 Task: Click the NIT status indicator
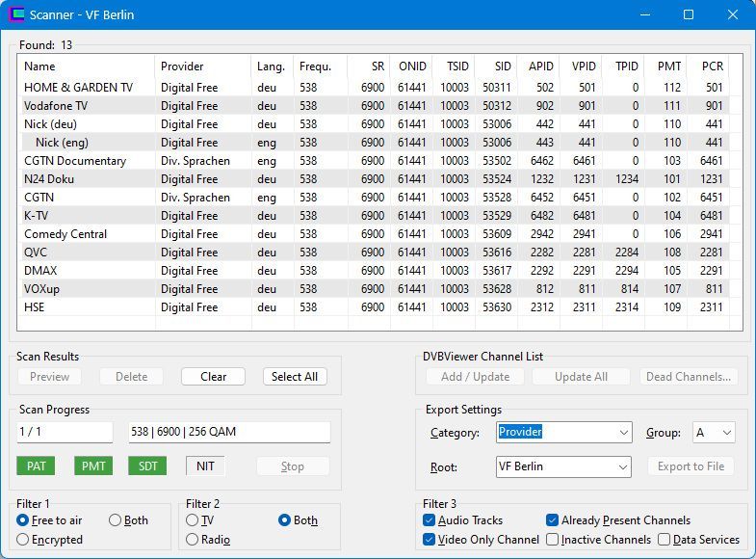[x=205, y=466]
